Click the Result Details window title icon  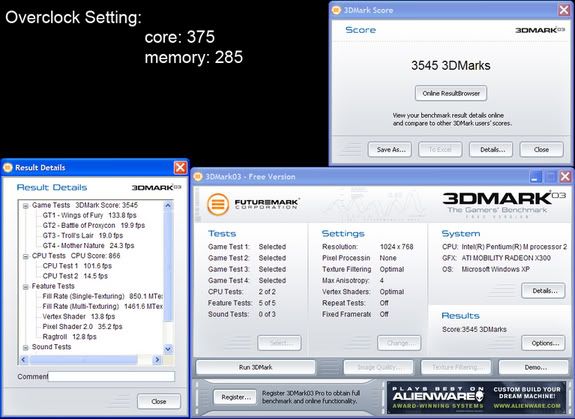point(8,168)
